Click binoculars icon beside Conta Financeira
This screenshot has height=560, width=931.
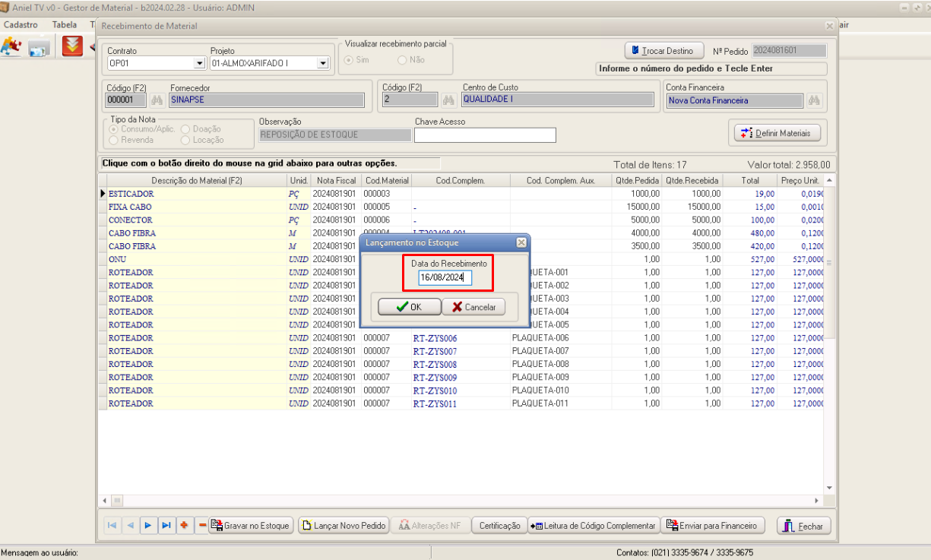815,100
